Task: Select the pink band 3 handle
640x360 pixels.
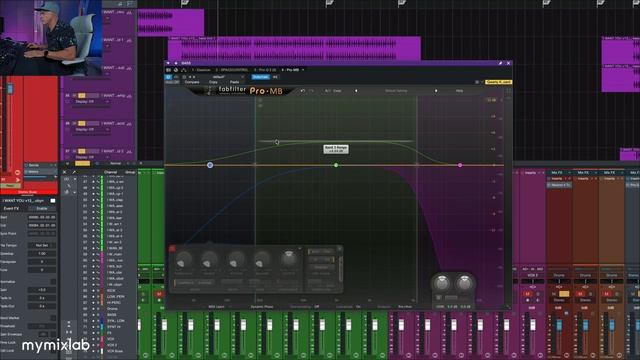Action: pyautogui.click(x=460, y=165)
